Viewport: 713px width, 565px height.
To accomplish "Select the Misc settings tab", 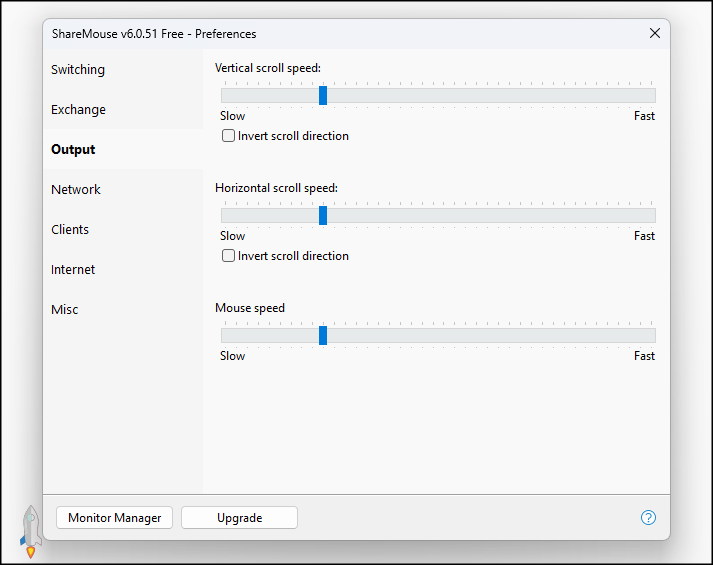I will 65,310.
